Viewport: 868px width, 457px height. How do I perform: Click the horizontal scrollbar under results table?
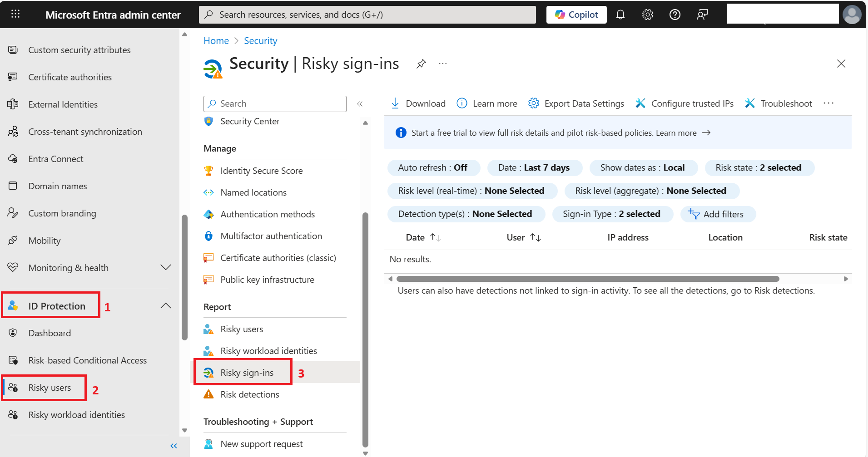click(588, 279)
